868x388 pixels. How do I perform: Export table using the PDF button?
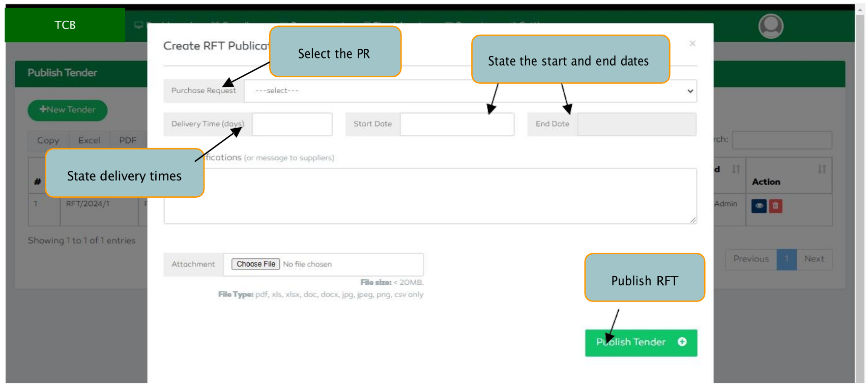coord(128,140)
